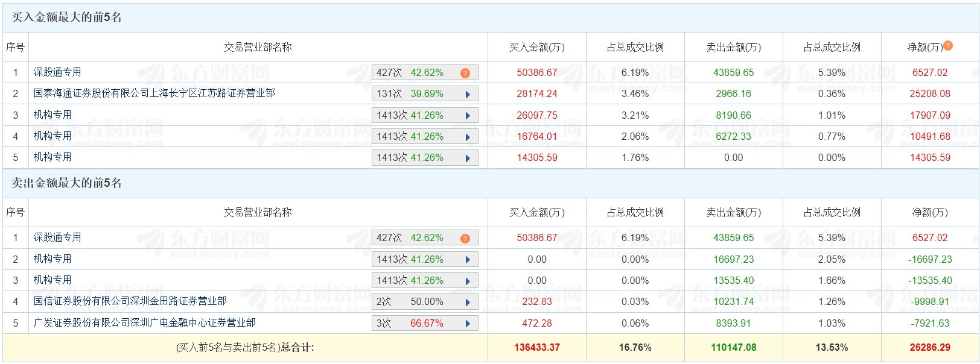980x364 pixels.
Task: Click the 买入金额最大的前5名 section title
Action: click(x=66, y=17)
